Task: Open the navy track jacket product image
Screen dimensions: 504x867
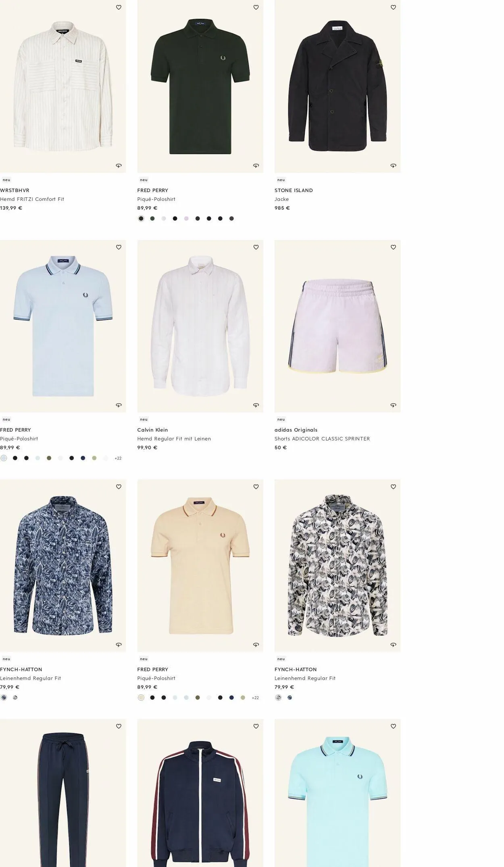Action: point(200,793)
